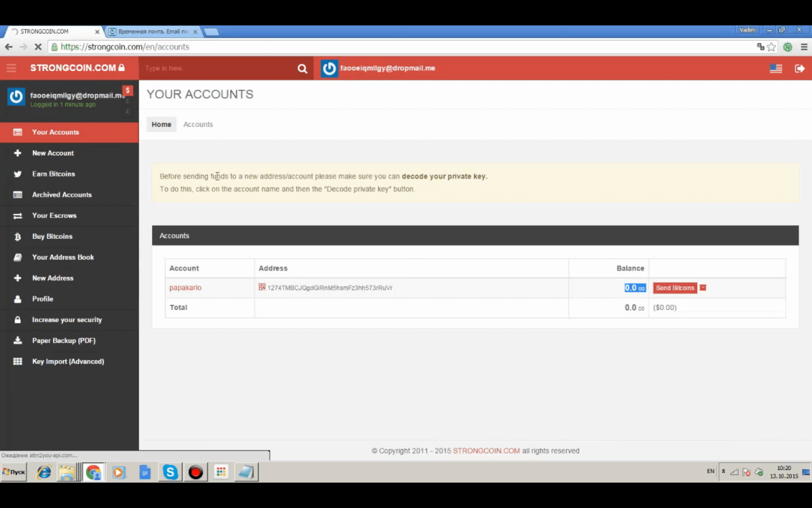Open the Google Docs taskbar icon

click(x=145, y=472)
